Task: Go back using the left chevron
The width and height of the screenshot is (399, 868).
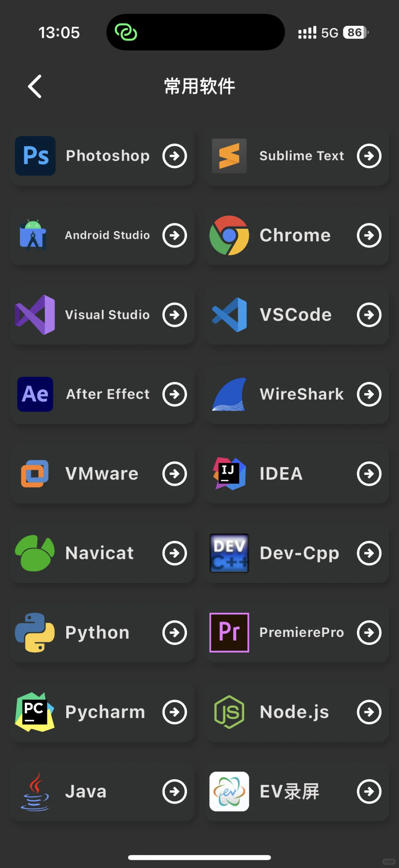Action: pyautogui.click(x=35, y=87)
